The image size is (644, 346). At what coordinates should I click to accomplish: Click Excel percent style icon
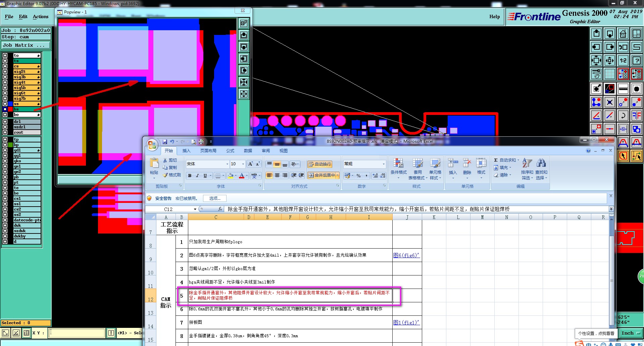(x=359, y=176)
